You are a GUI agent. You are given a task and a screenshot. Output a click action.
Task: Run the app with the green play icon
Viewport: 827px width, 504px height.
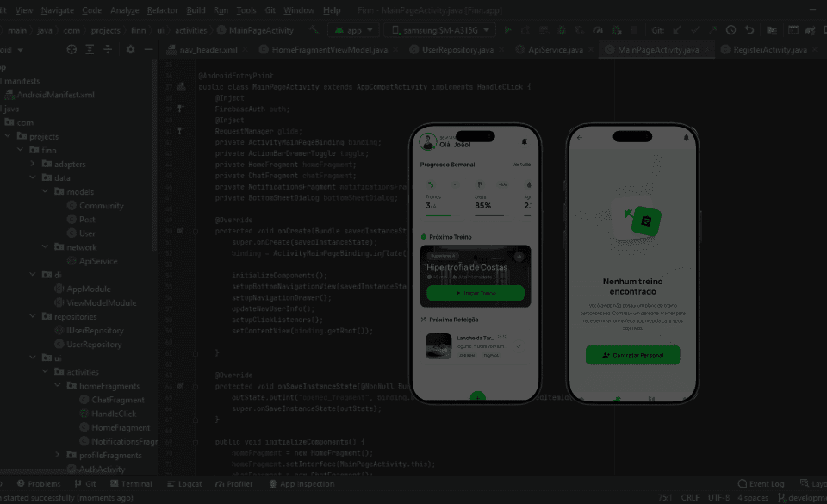[x=508, y=30]
